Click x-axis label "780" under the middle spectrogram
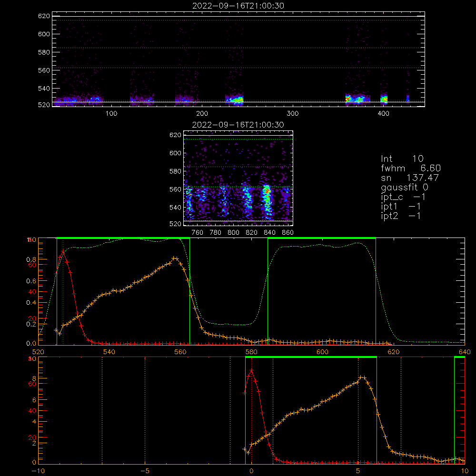The image size is (476, 476). [x=216, y=233]
